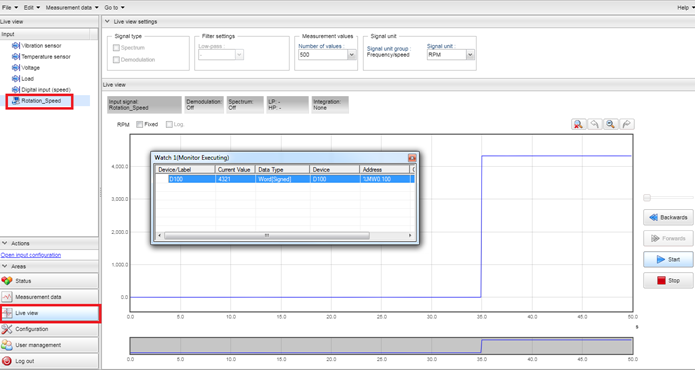Screen dimensions: 695x370
Task: Open the Number of values dropdown
Action: pyautogui.click(x=351, y=55)
